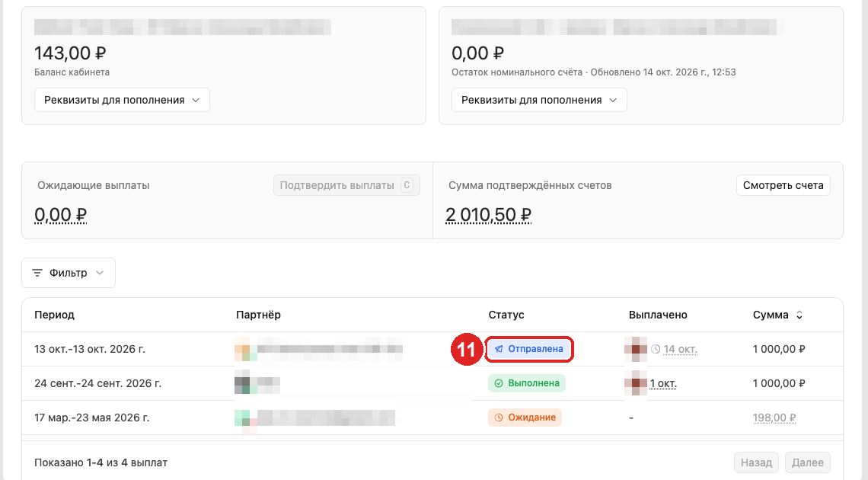
Task: Click the Назад pagination button
Action: pos(756,462)
